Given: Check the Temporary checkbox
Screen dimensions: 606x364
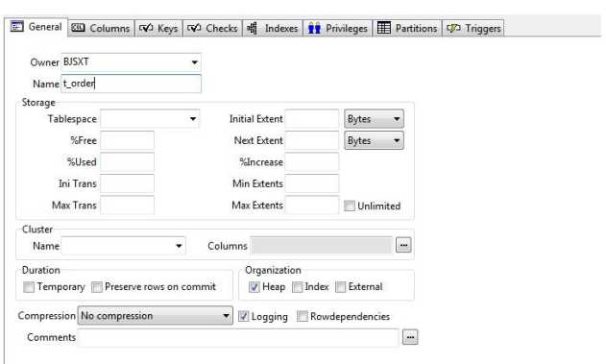Looking at the screenshot, I should pos(29,287).
